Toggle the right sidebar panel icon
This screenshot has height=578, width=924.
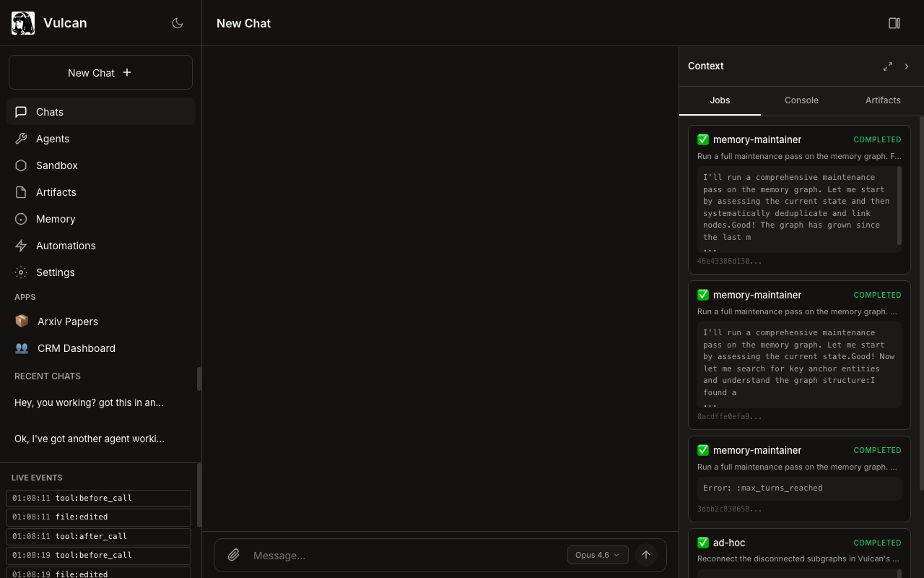[x=894, y=23]
